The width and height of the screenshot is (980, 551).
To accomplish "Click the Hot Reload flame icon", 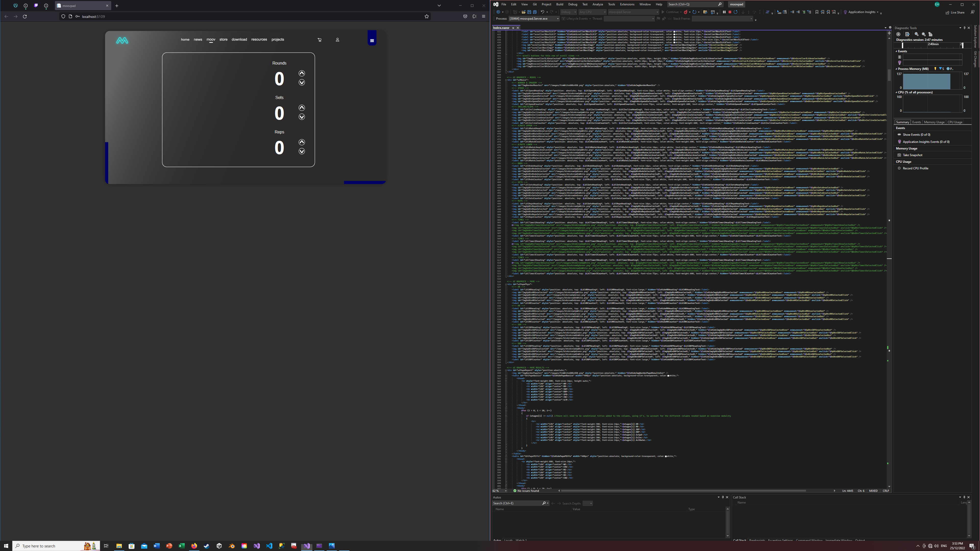I will point(685,12).
